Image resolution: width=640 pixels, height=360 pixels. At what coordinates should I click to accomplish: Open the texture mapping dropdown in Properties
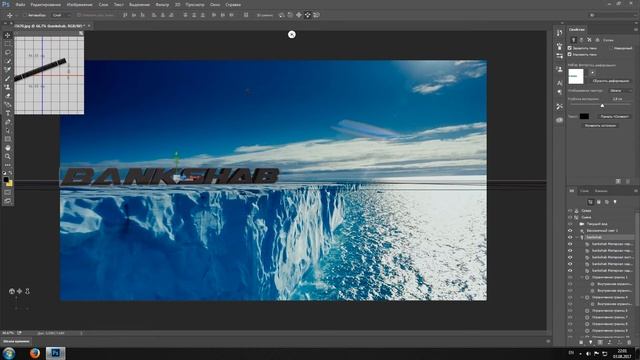(620, 91)
